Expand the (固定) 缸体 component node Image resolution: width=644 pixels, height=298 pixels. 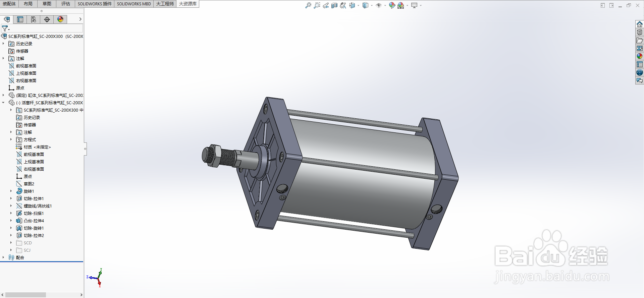click(x=3, y=95)
